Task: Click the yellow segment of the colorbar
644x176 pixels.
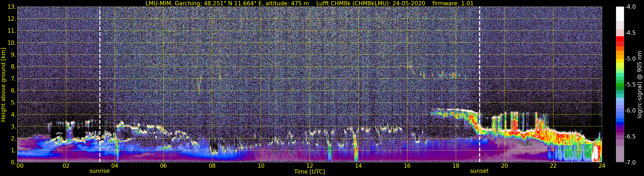Action: 620,61
